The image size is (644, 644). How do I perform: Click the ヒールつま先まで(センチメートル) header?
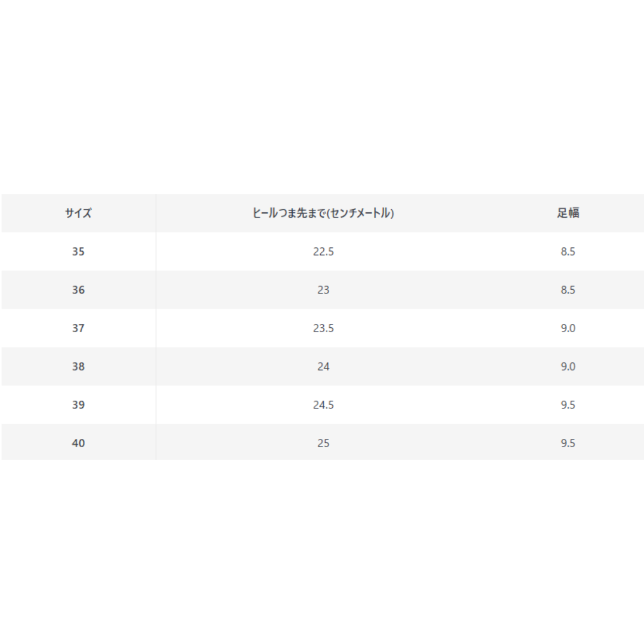click(x=323, y=213)
